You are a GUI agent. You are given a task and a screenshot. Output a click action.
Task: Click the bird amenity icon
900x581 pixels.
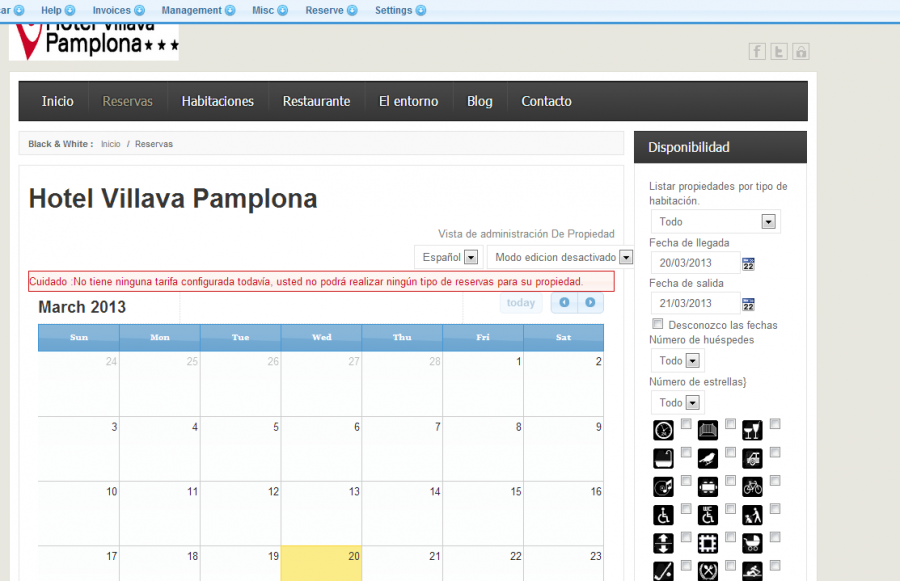(708, 459)
